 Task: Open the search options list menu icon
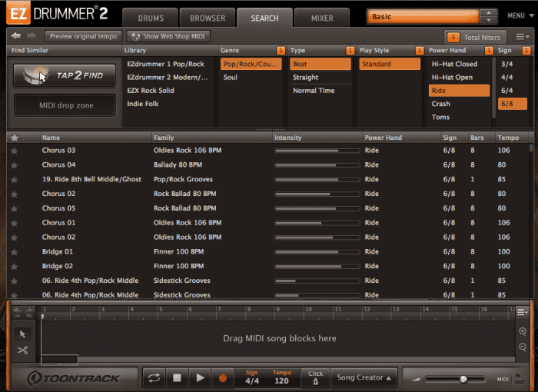coord(523,37)
